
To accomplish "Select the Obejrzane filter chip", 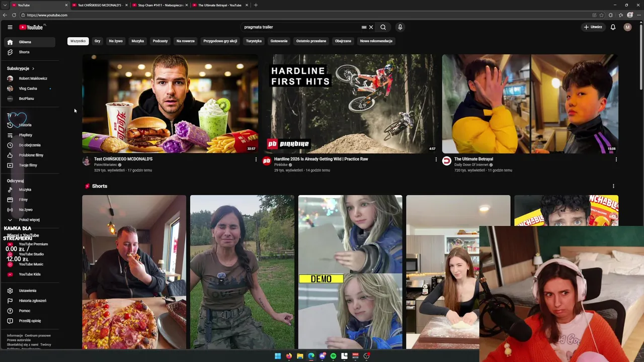I will click(343, 41).
